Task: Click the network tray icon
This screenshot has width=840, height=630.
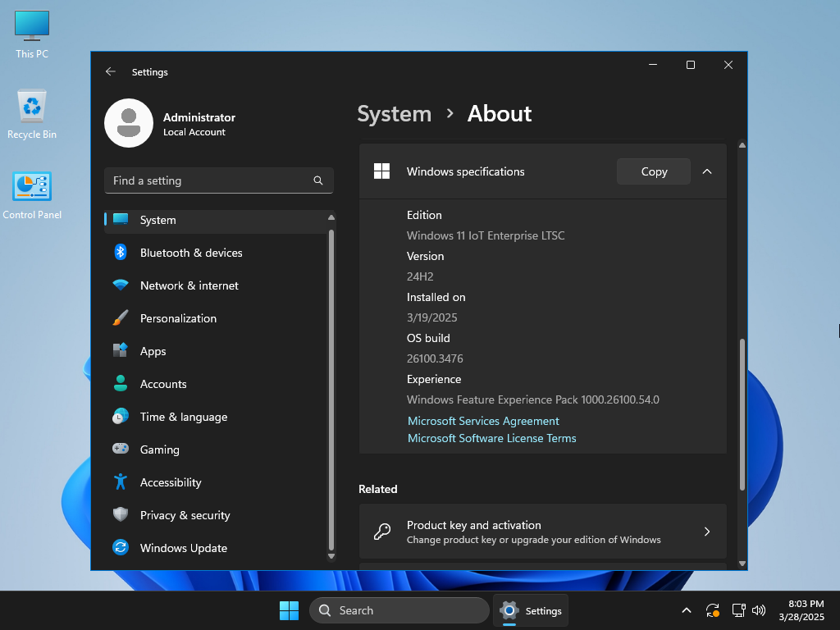Action: [739, 610]
